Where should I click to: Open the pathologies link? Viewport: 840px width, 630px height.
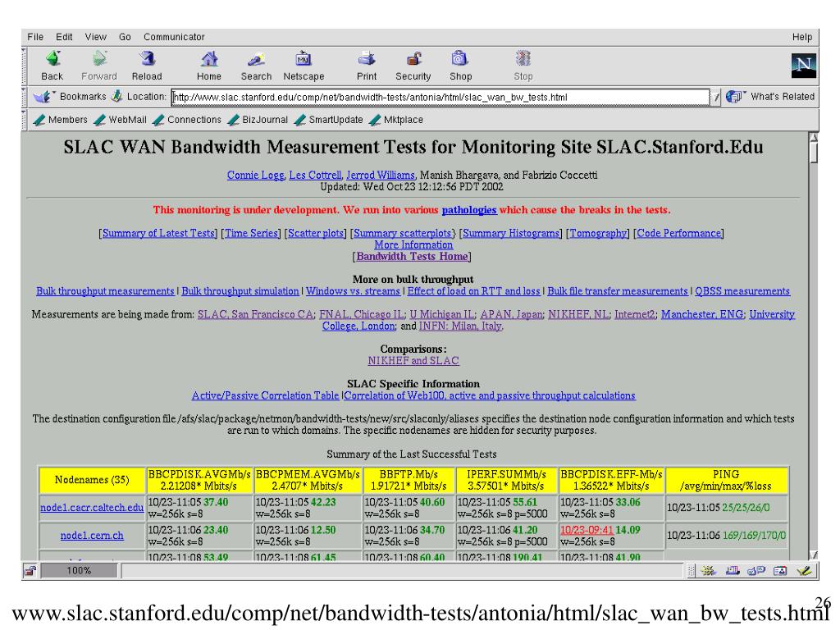coord(468,210)
